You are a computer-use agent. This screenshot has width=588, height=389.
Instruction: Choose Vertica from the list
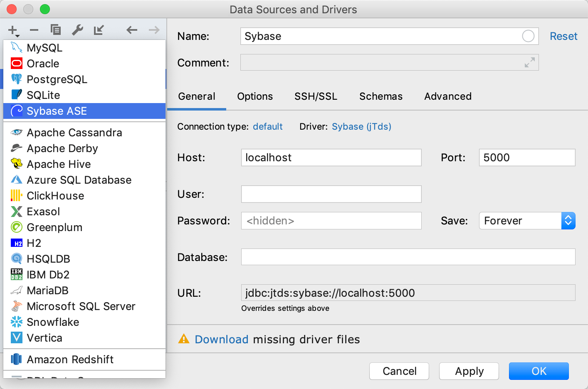click(x=84, y=338)
